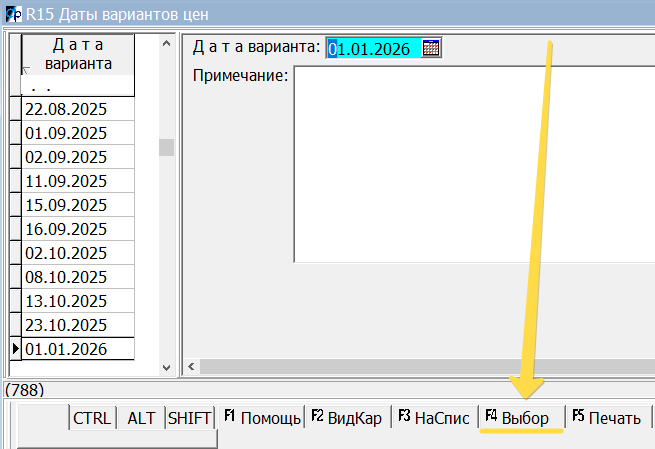Click the Дата варианта column header
Viewport: 655px width, 449px height.
tap(78, 55)
